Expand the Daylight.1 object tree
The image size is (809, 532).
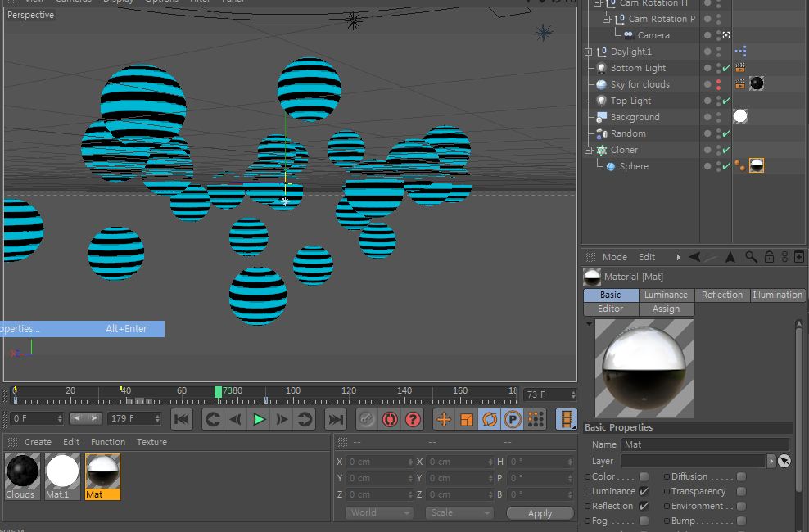point(588,52)
